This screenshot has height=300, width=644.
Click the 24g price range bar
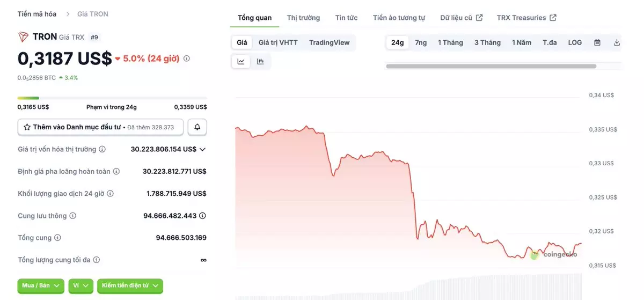[x=112, y=98]
